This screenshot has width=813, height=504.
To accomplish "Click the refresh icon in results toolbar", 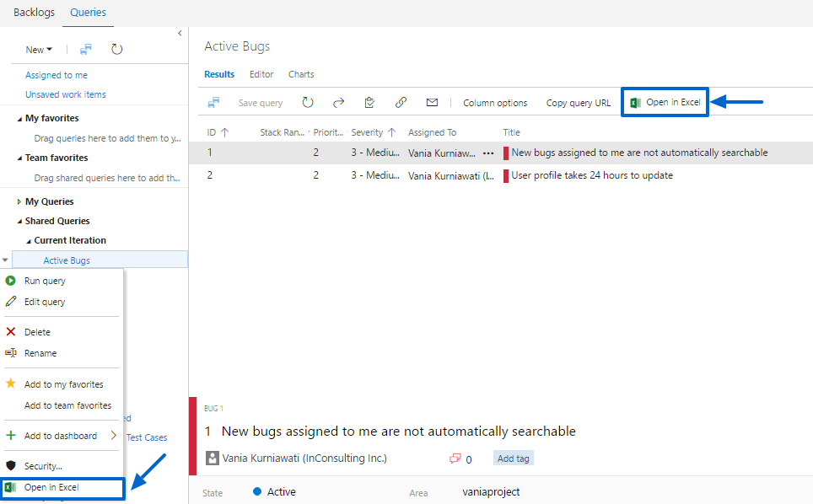I will coord(308,103).
